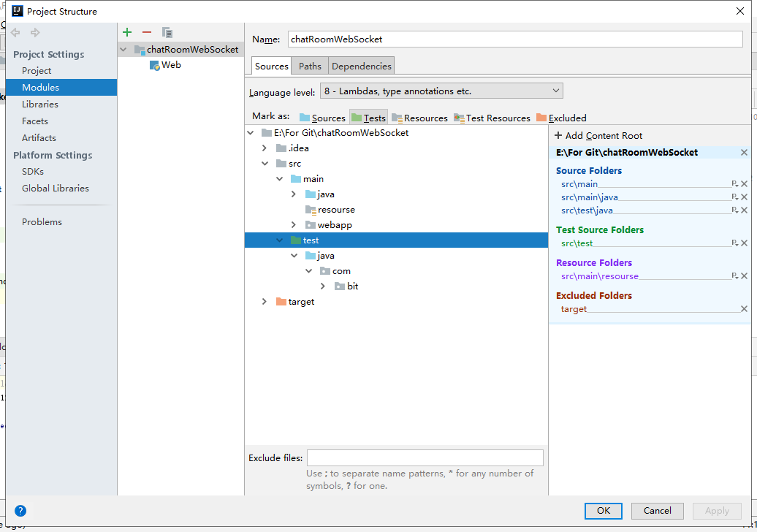
Task: Remove src\main from Source Folders list
Action: pyautogui.click(x=744, y=183)
